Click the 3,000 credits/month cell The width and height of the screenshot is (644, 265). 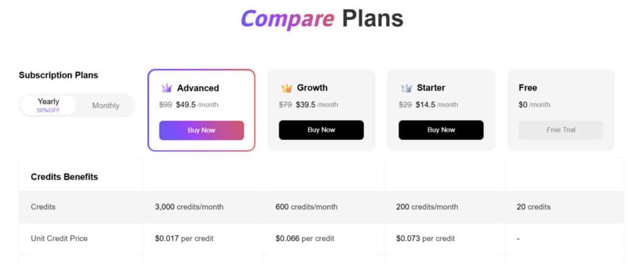tap(189, 207)
